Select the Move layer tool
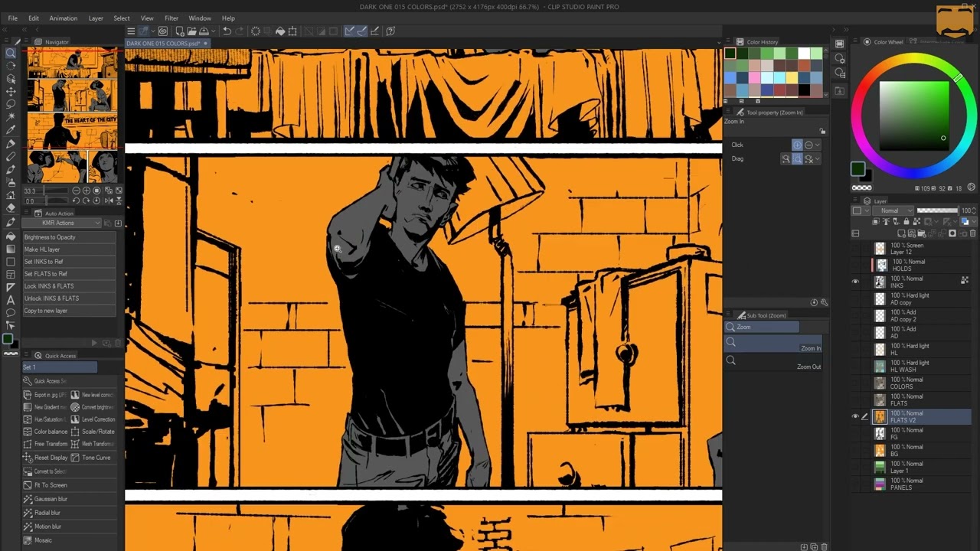This screenshot has height=551, width=980. point(11,92)
